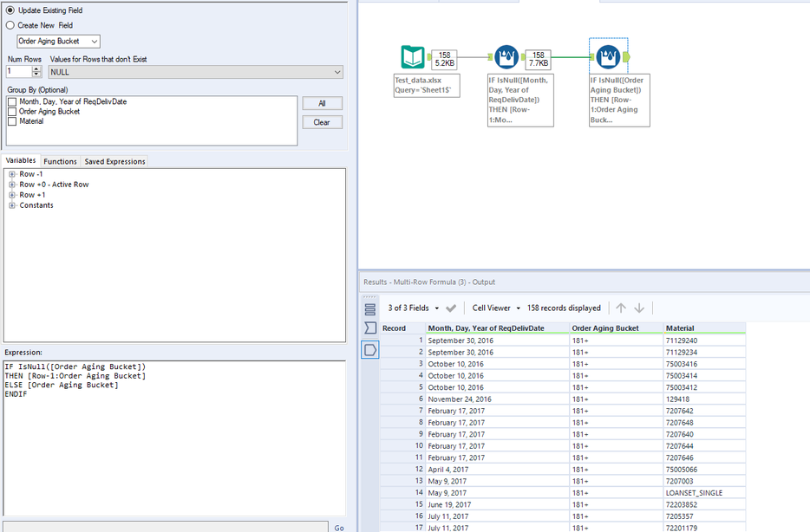The width and height of the screenshot is (810, 532).
Task: Select the second Multi-Row Formula tool with dashed border
Action: 608,57
